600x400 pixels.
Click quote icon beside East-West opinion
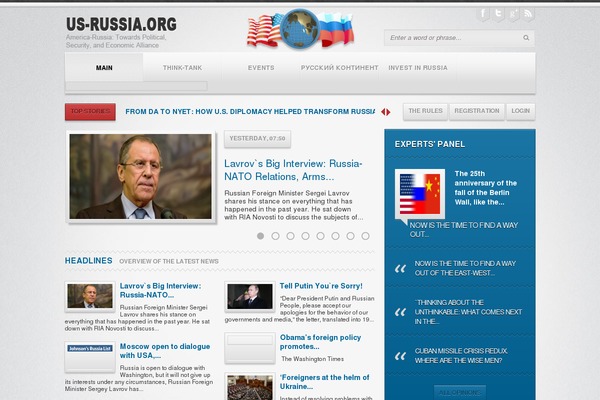400,268
